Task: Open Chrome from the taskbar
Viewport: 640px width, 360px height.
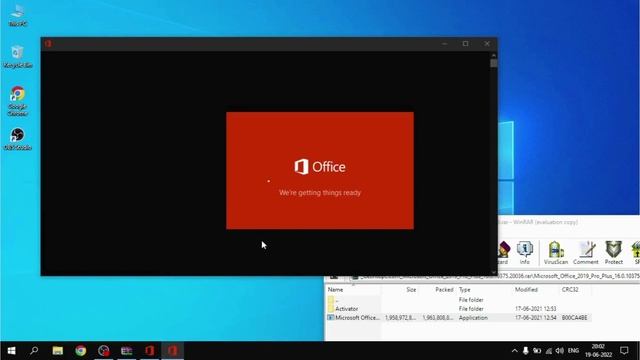Action: (x=80, y=351)
